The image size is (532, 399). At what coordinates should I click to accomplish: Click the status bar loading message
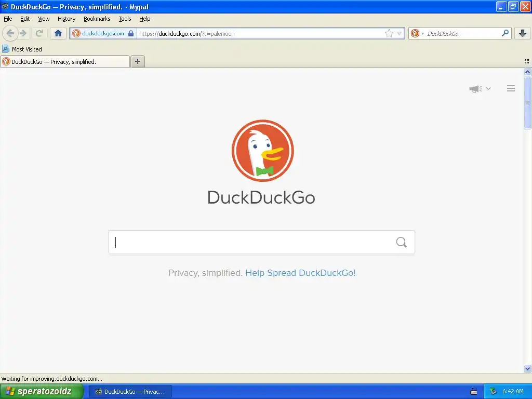click(51, 379)
